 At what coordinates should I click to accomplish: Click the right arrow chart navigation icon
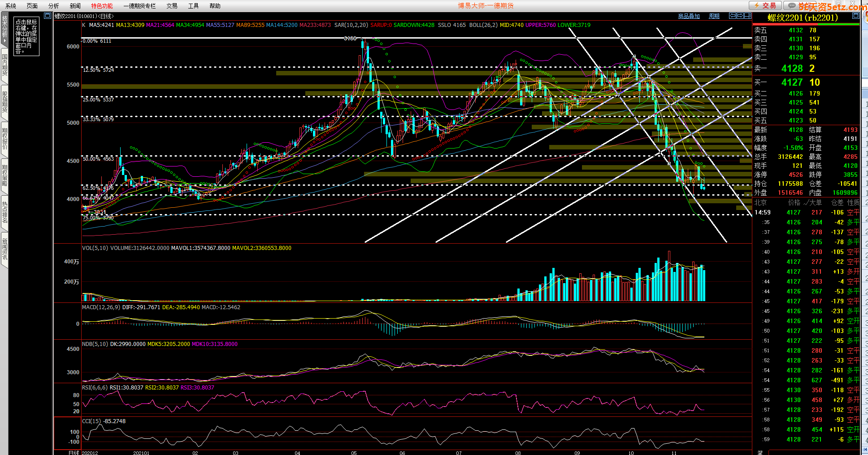tap(740, 16)
